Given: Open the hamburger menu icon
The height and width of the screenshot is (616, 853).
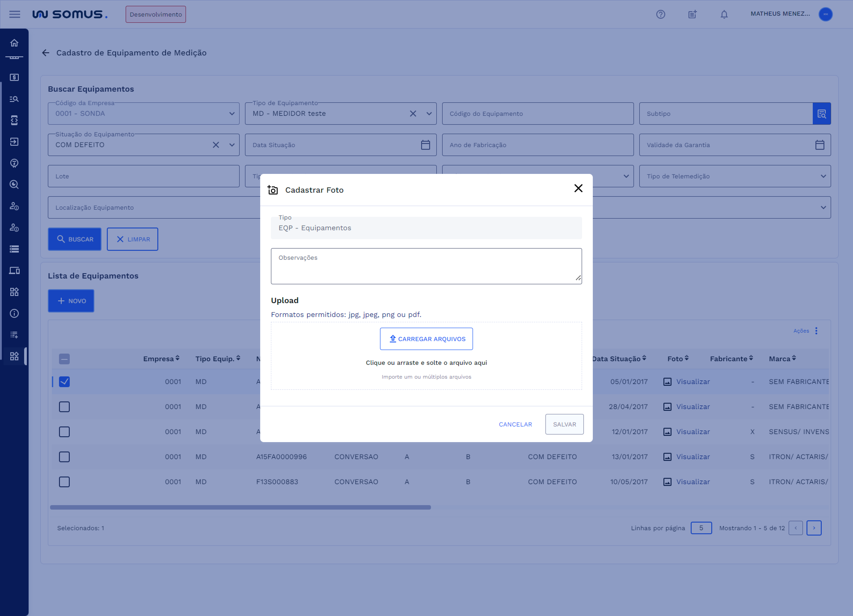Looking at the screenshot, I should click(15, 14).
